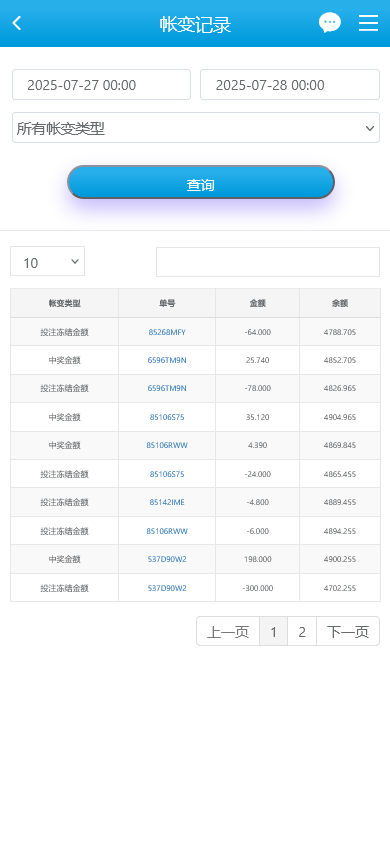Click 中奖金额 in the 198.000 row
390x844 pixels.
tap(65, 559)
